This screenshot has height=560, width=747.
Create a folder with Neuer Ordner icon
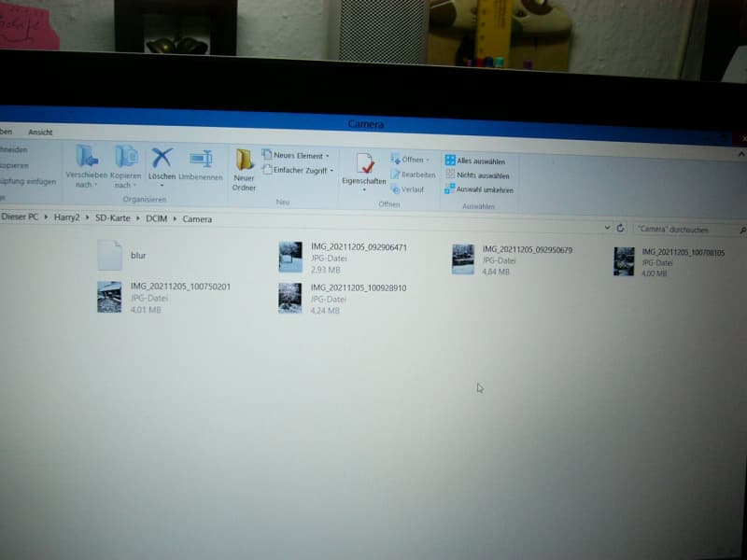[x=245, y=160]
